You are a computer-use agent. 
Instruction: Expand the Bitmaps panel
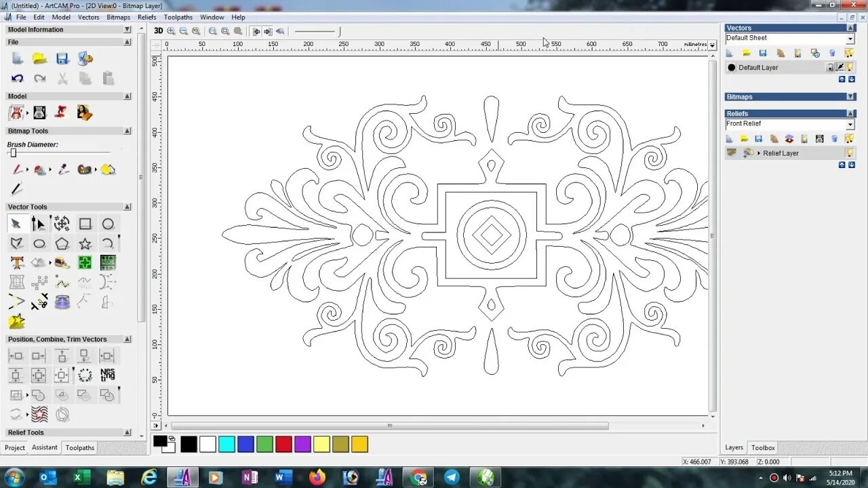[851, 97]
